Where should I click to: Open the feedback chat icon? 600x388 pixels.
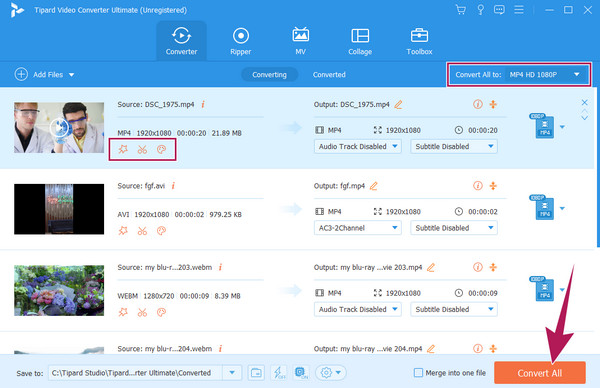tap(499, 10)
